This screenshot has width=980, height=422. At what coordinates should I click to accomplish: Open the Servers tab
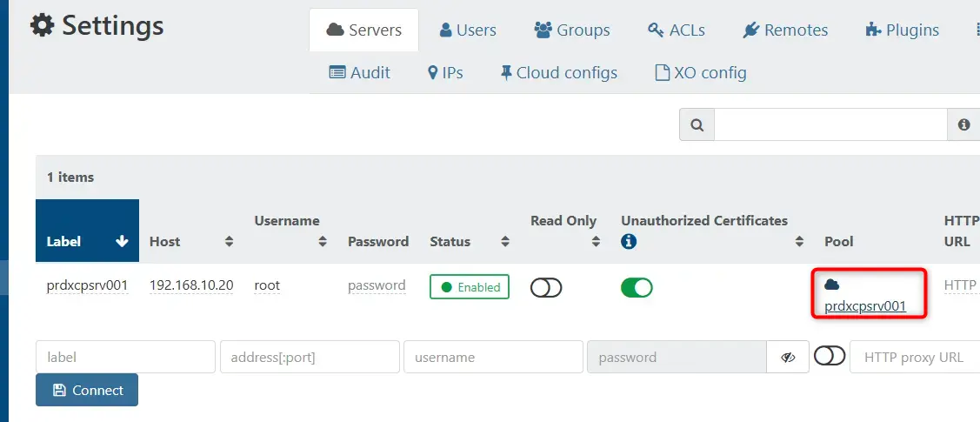[363, 30]
